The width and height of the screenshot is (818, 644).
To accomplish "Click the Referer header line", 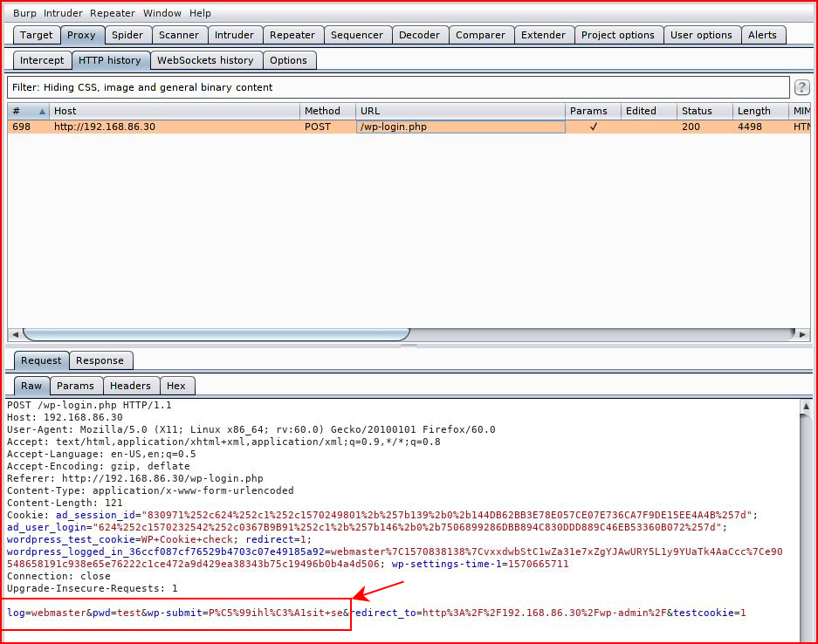I will (135, 478).
